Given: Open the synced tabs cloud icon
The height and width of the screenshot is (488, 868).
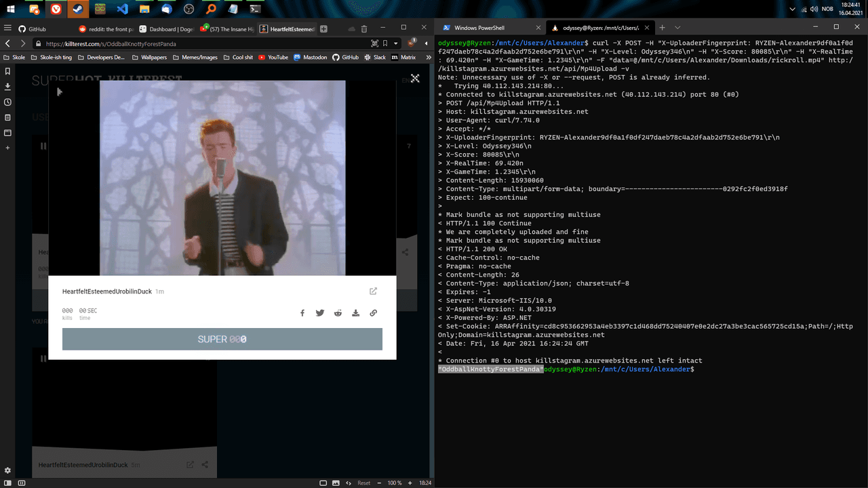Looking at the screenshot, I should pos(351,29).
